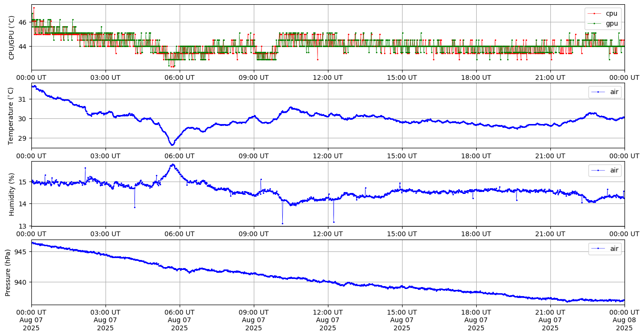Click "21:00 UT Aug 07 2025" Pressure tick
644x336 pixels.
tap(550, 320)
